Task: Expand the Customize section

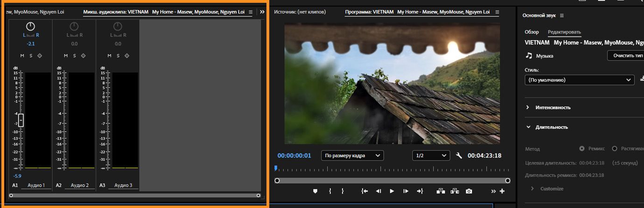Action: (x=533, y=188)
